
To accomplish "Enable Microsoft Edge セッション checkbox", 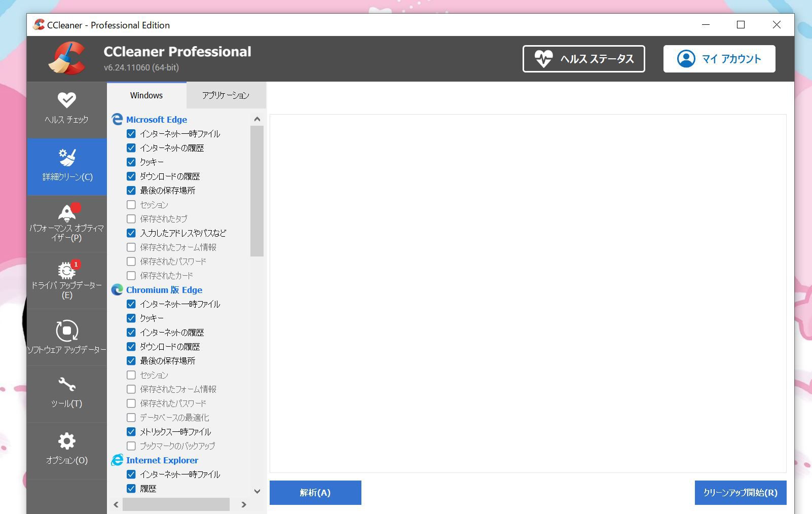I will 131,205.
